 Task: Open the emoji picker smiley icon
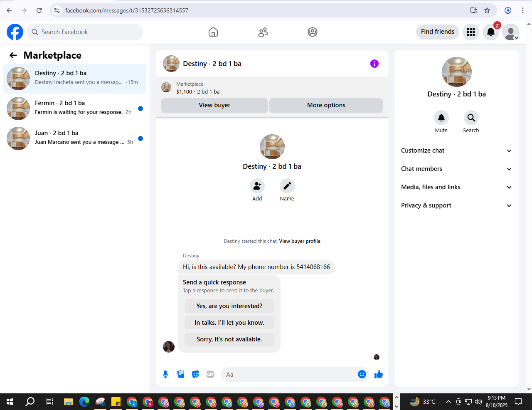[x=362, y=374]
